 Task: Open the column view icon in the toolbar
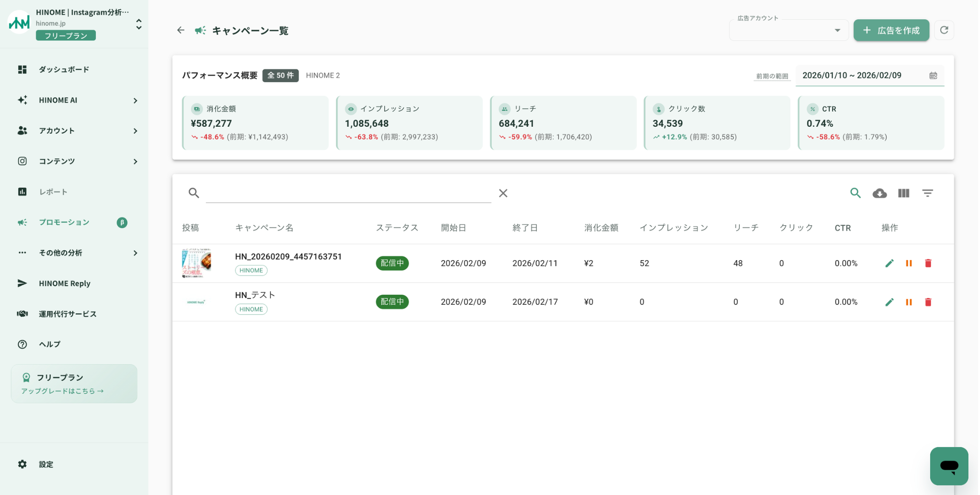(x=903, y=193)
